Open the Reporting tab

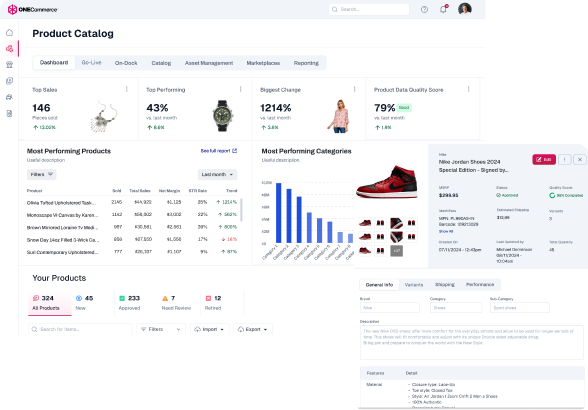click(306, 63)
